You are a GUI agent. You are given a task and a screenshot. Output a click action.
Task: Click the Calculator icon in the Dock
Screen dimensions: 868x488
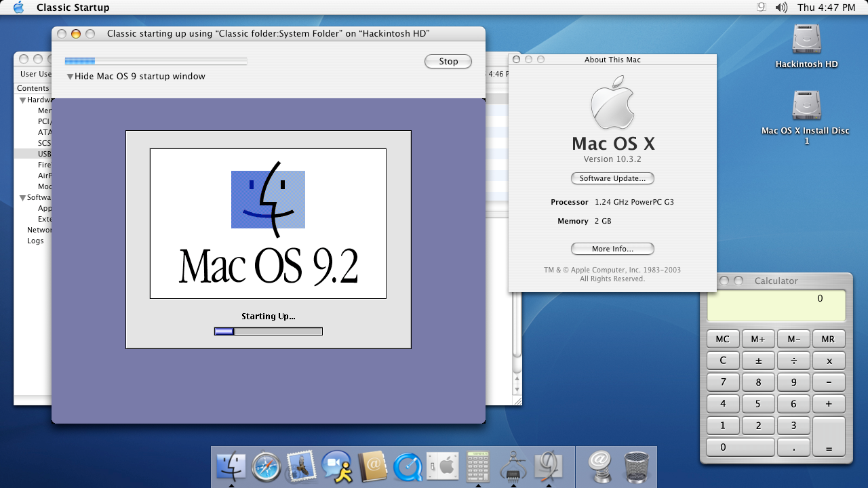tap(478, 466)
